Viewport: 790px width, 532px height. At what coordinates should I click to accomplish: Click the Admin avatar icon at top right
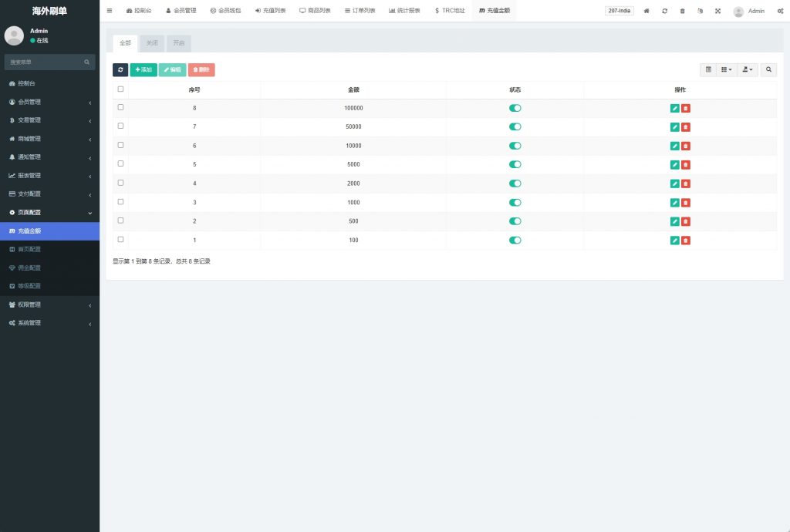point(739,11)
